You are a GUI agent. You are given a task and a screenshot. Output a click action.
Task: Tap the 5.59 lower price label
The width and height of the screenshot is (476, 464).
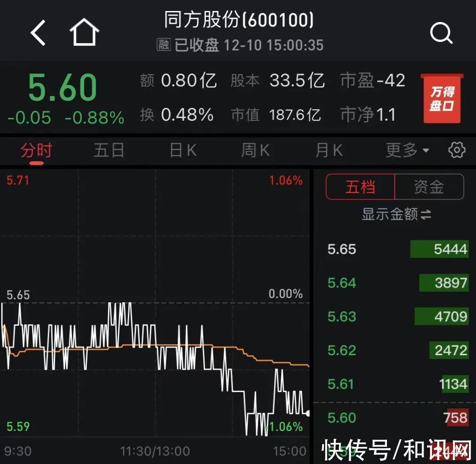click(18, 427)
